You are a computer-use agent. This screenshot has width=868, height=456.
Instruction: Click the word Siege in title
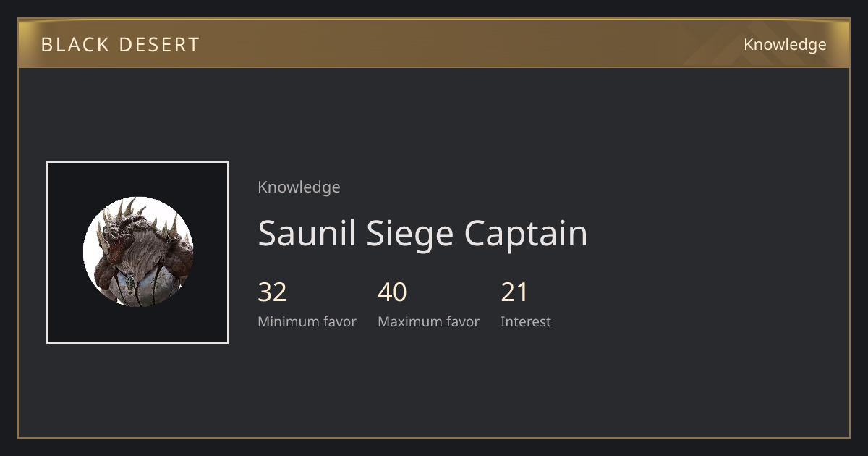point(410,233)
